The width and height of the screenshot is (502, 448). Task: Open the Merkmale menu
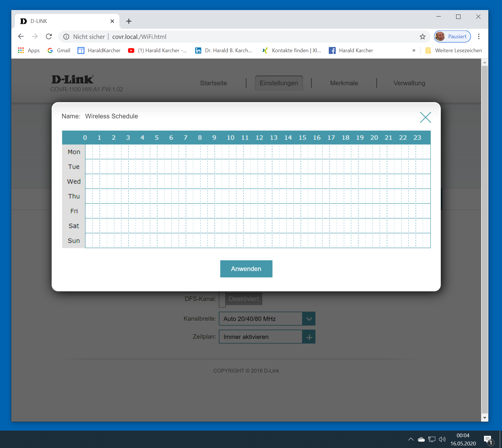point(344,83)
